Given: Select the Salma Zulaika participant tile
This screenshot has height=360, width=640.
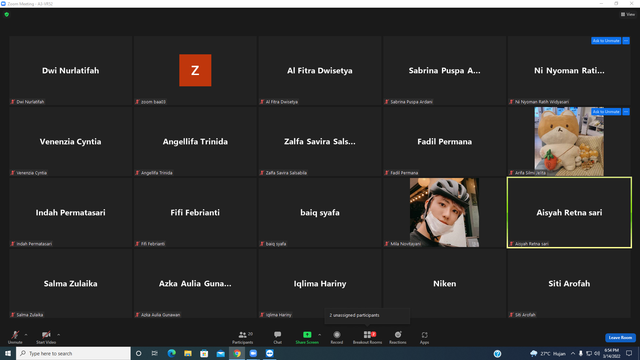Looking at the screenshot, I should pos(71,283).
